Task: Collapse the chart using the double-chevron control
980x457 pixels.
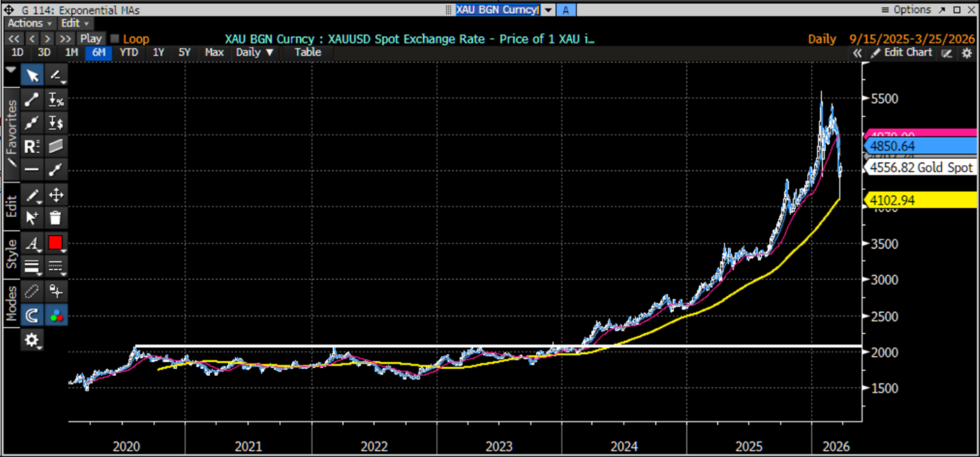Action: [857, 52]
